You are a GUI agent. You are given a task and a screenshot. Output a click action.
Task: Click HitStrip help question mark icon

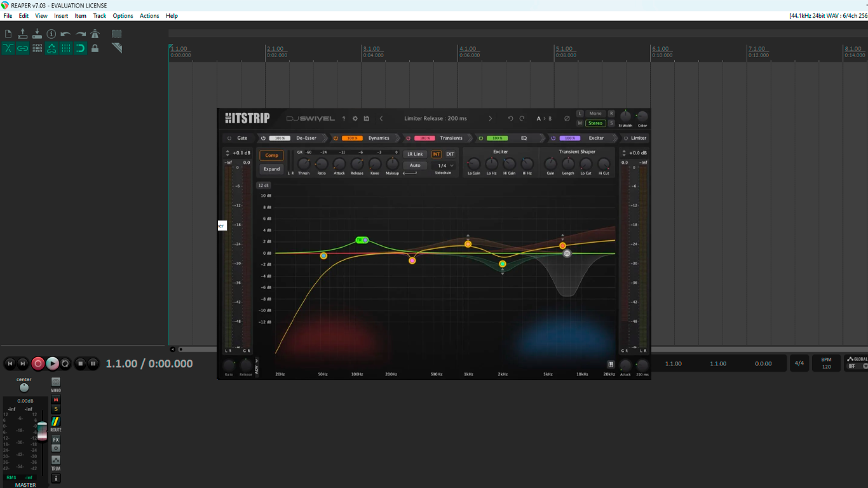coord(344,119)
